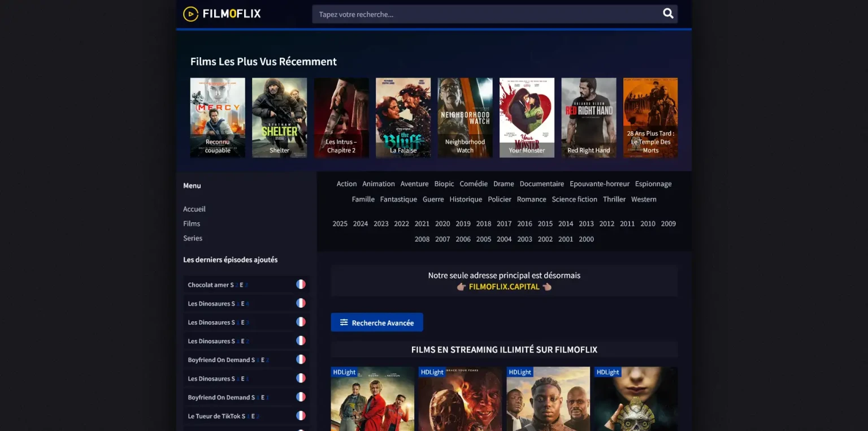Viewport: 868px width, 431px height.
Task: Filter by year 2000
Action: point(587,239)
